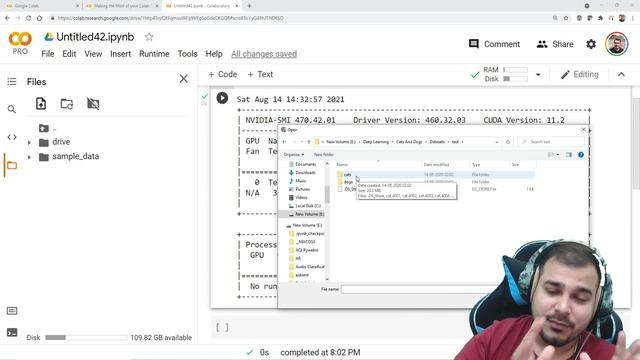
Task: Click Search test field in Open dialog
Action: point(551,142)
